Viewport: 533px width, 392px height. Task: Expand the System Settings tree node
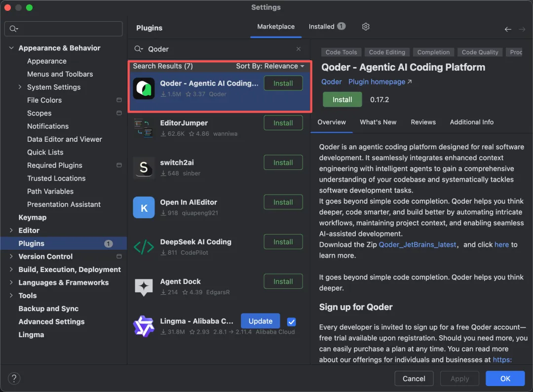click(20, 87)
